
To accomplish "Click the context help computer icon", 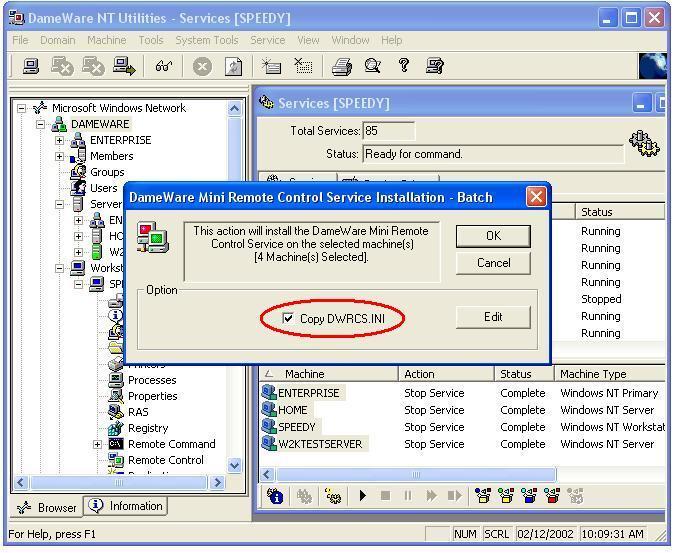I will tap(435, 66).
